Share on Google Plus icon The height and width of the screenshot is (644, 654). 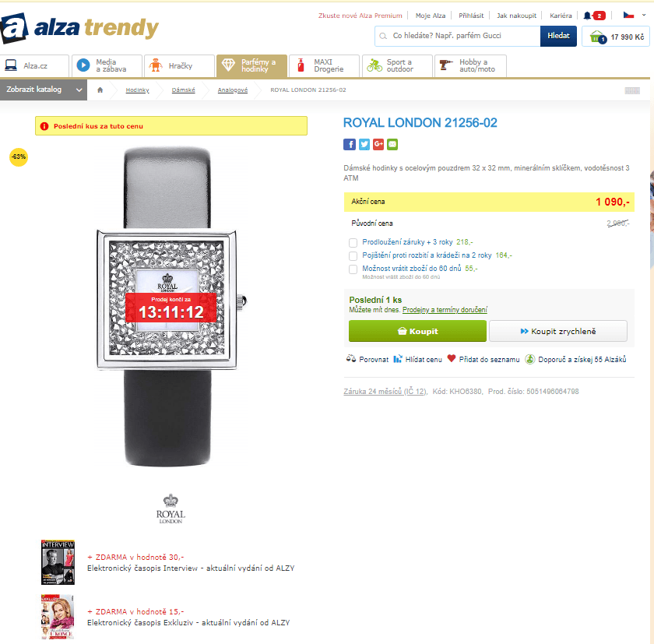point(378,144)
